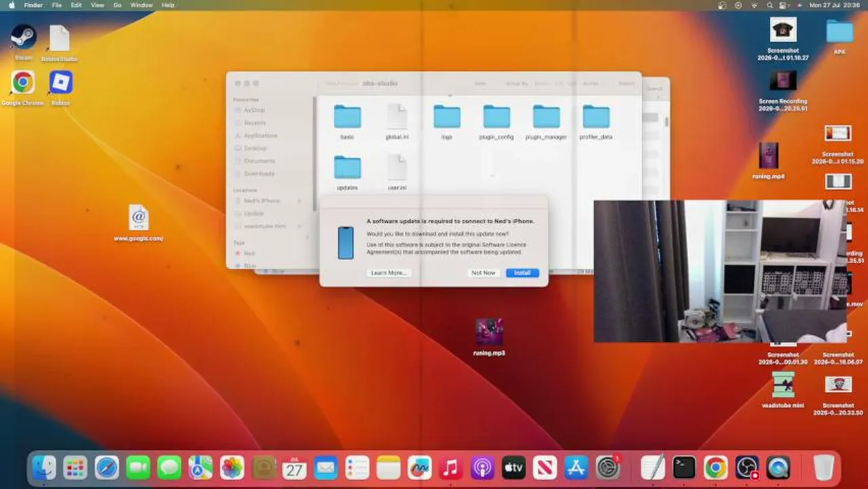
Task: Open Launchpad in the Dock
Action: coord(75,467)
